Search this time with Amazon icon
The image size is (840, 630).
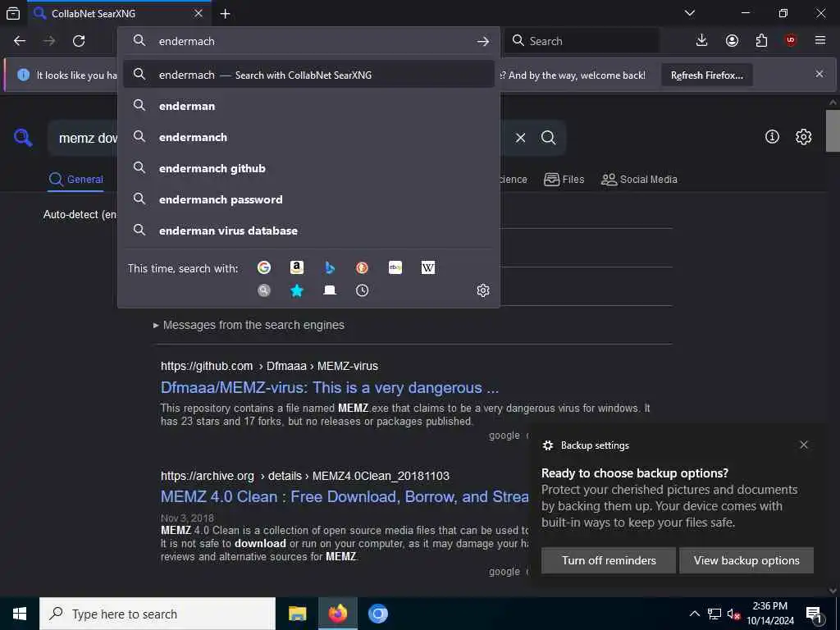(297, 267)
